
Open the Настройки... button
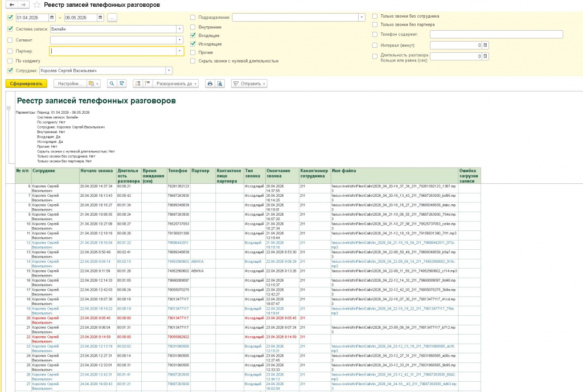[x=70, y=84]
